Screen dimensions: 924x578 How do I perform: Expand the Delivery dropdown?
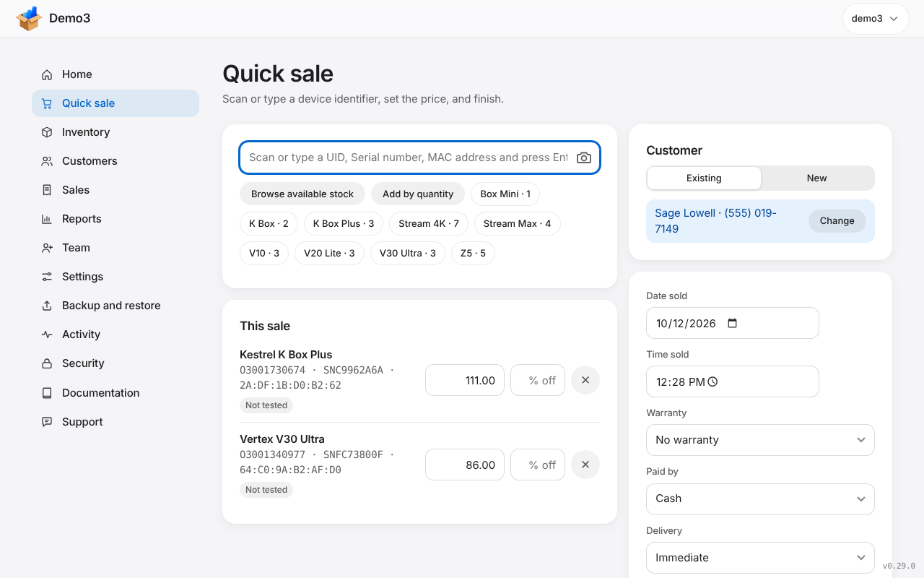[x=760, y=558]
